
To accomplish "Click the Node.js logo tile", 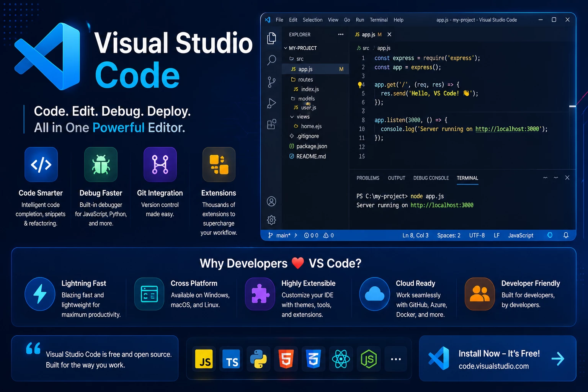I will [368, 359].
